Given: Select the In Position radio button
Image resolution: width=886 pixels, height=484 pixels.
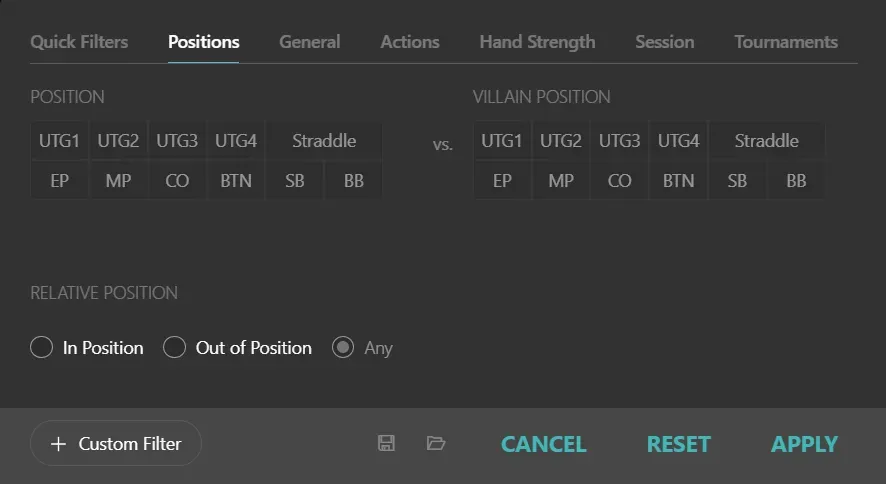Looking at the screenshot, I should point(41,348).
